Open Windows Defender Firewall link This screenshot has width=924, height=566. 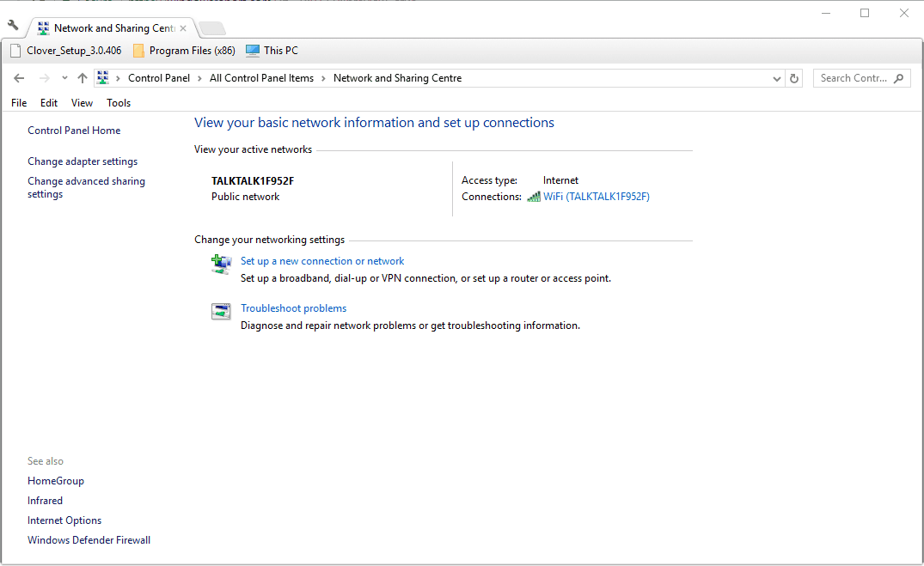point(89,540)
